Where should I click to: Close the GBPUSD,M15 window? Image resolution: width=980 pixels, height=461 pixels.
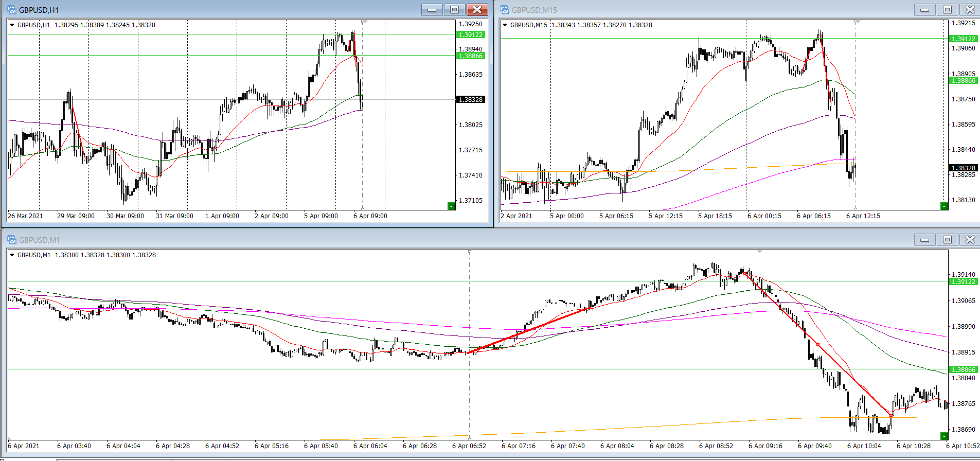[970, 10]
